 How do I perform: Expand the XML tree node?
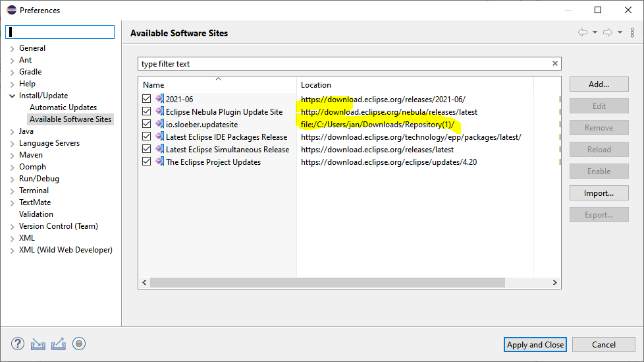(12, 239)
